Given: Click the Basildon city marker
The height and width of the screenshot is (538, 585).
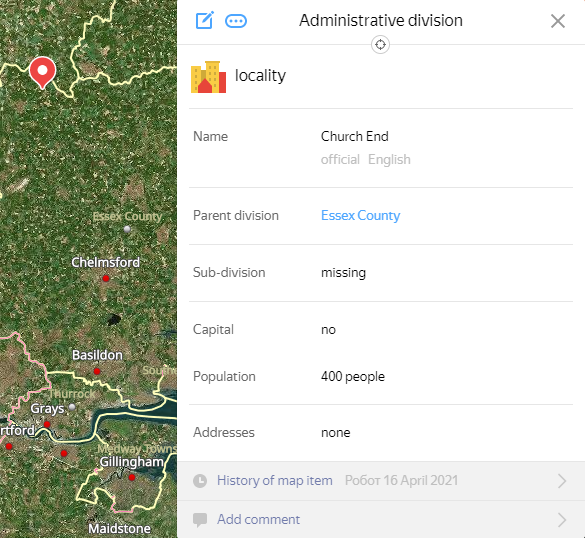Looking at the screenshot, I should [97, 371].
